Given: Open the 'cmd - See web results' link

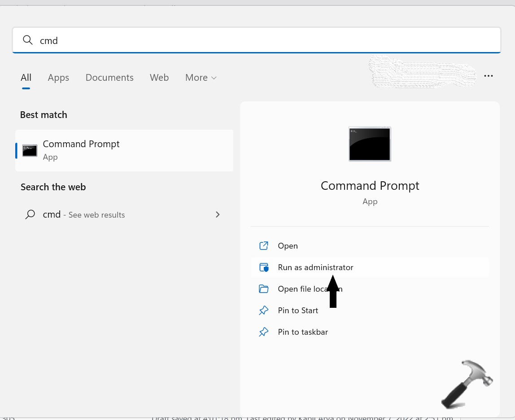Looking at the screenshot, I should [x=84, y=215].
